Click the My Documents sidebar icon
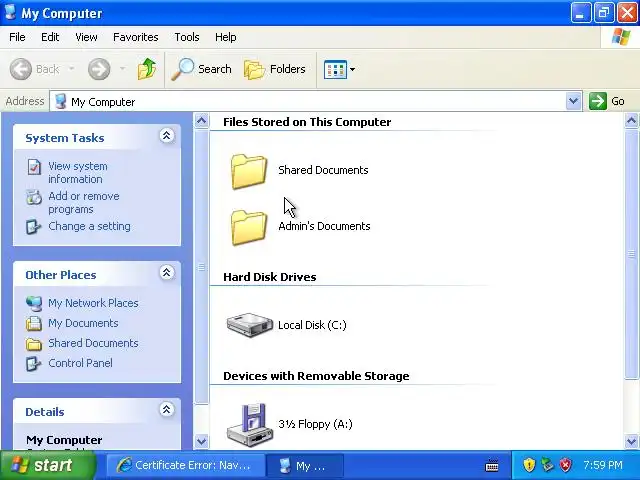 click(34, 323)
